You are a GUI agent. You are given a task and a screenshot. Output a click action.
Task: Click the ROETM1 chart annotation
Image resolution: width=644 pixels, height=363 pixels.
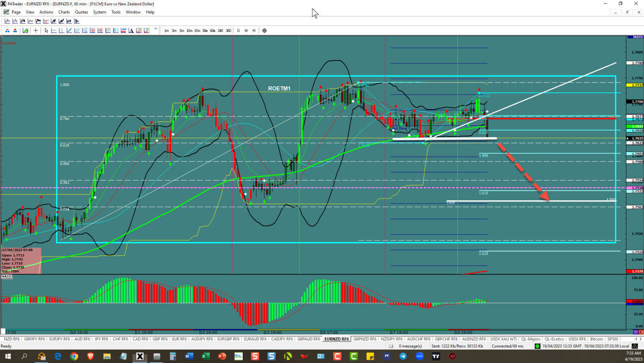click(279, 89)
